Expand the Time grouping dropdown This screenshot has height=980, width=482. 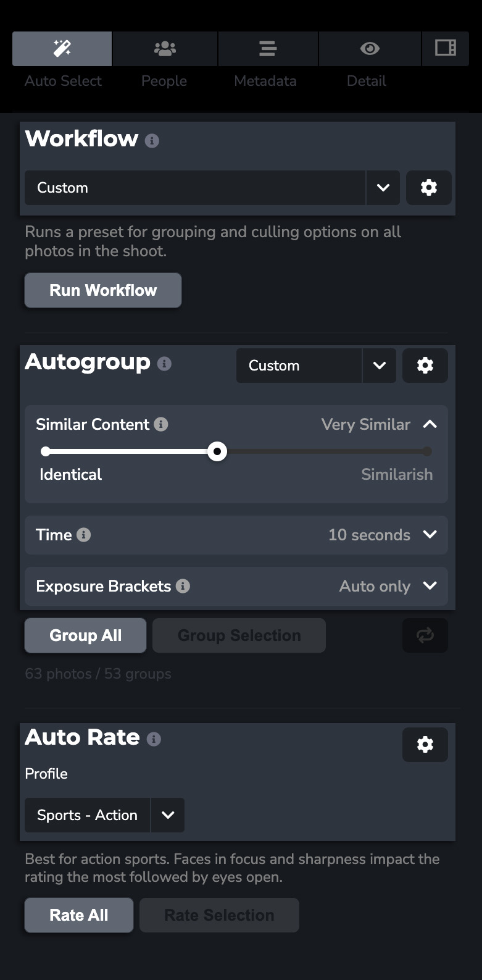(x=430, y=535)
